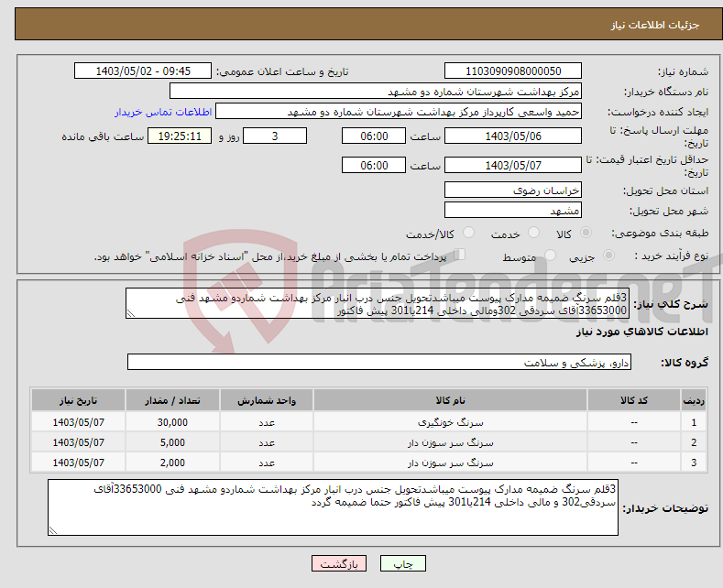Click the چاپ (print) button
The image size is (723, 588).
click(402, 563)
